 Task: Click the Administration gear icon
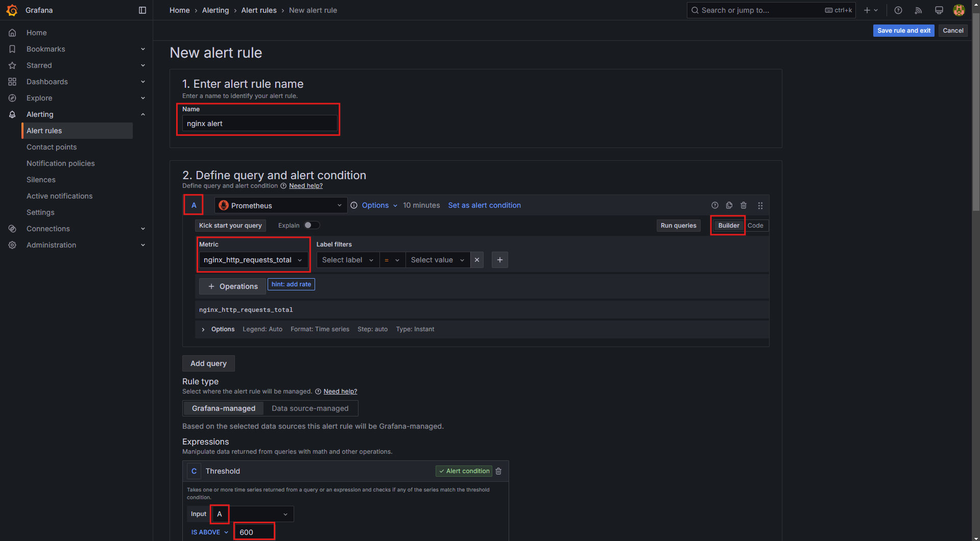[12, 245]
